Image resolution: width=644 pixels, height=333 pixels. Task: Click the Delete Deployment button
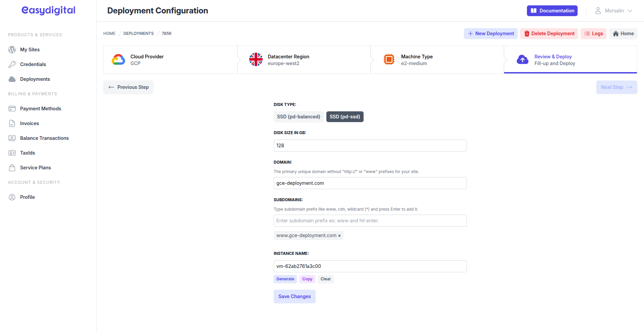[549, 34]
